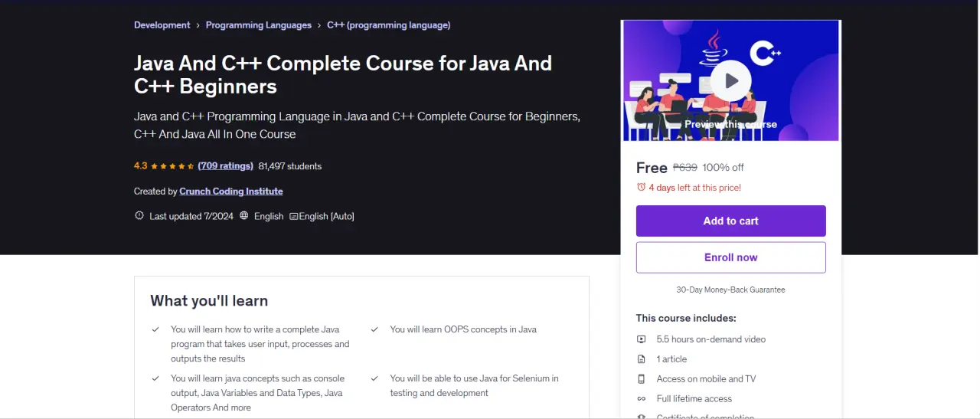Click the 30-Day Money-Back Guarantee text
The width and height of the screenshot is (980, 419).
730,290
